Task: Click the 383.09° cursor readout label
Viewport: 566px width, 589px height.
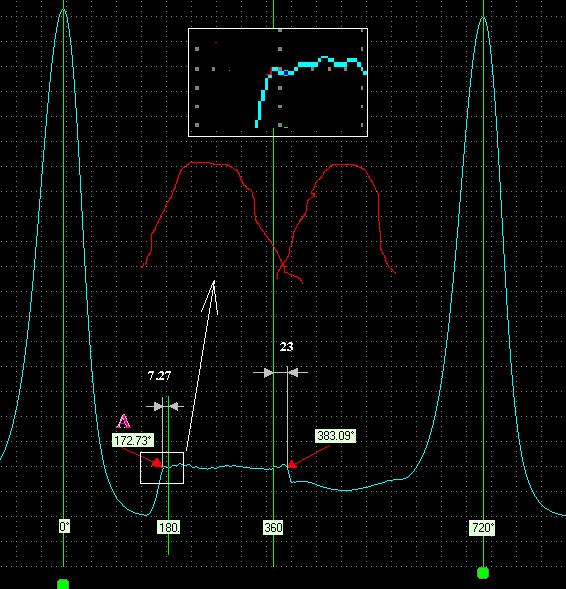Action: click(x=335, y=436)
